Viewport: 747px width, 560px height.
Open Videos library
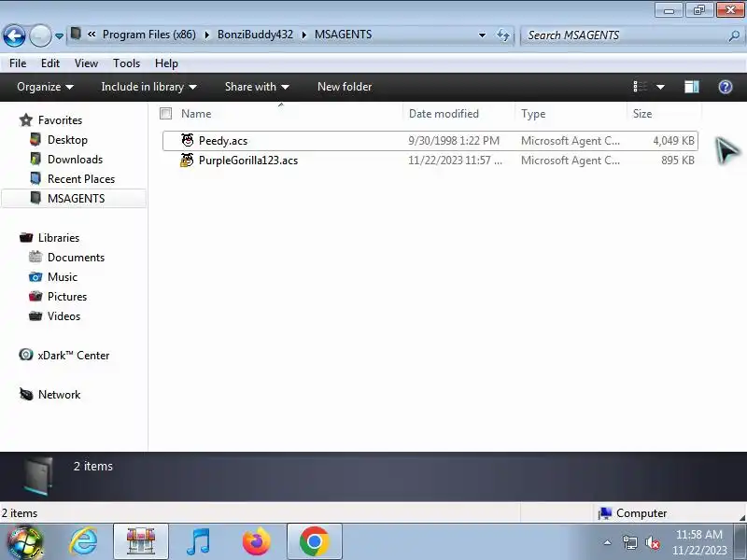click(x=63, y=316)
